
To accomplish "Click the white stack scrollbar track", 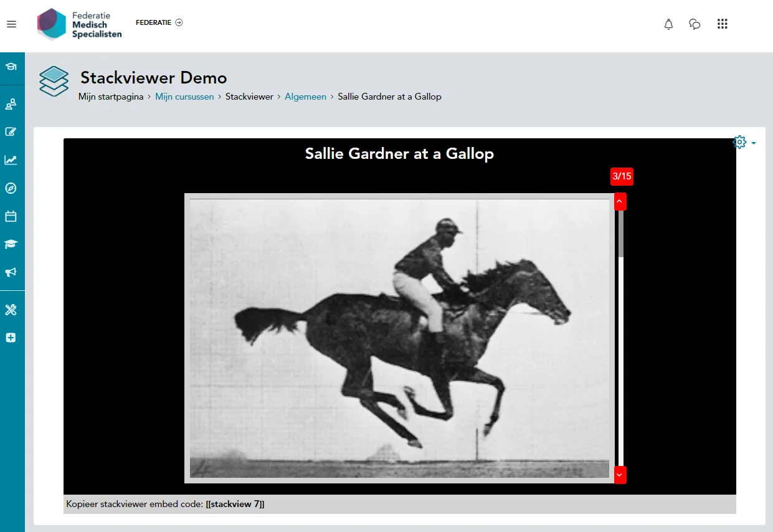I will (620, 361).
